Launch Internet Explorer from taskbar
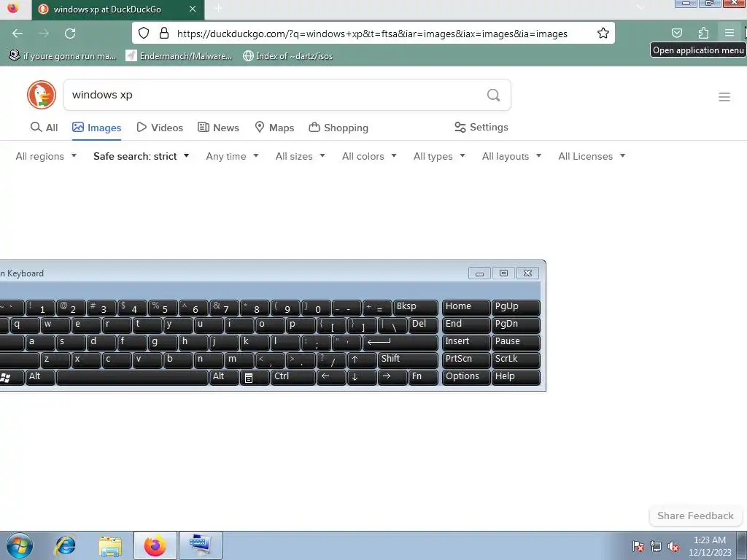Image resolution: width=747 pixels, height=560 pixels. (x=65, y=545)
